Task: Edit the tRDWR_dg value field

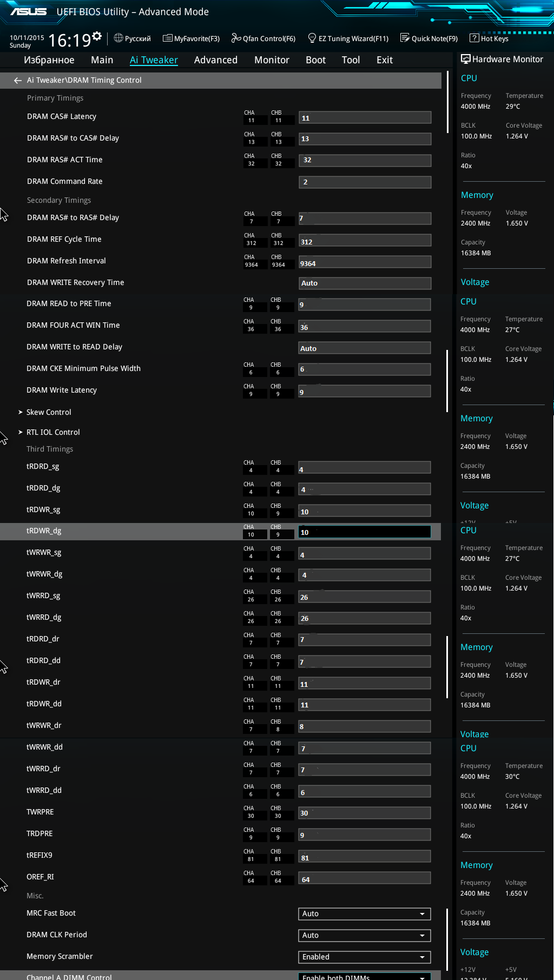Action: coord(365,532)
